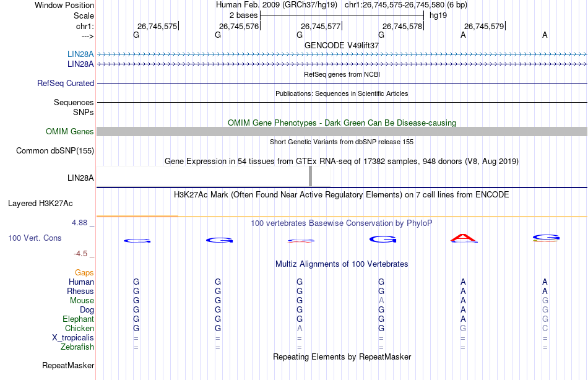Open the RefSeq Curated track label

coord(65,84)
